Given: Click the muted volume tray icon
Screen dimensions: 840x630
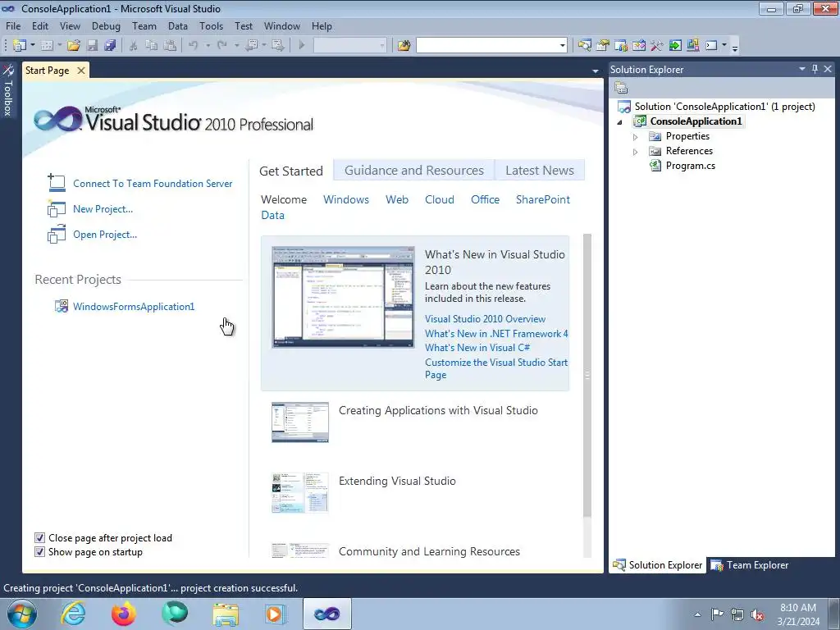Looking at the screenshot, I should [x=757, y=614].
